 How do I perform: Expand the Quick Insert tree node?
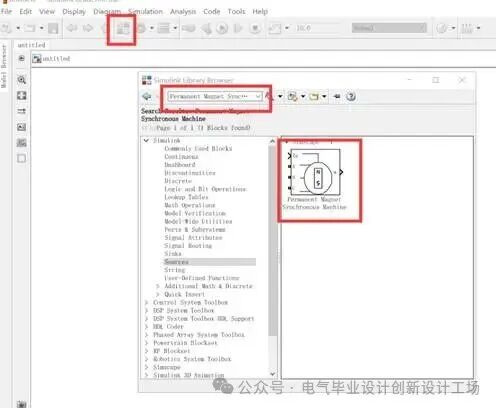point(158,294)
